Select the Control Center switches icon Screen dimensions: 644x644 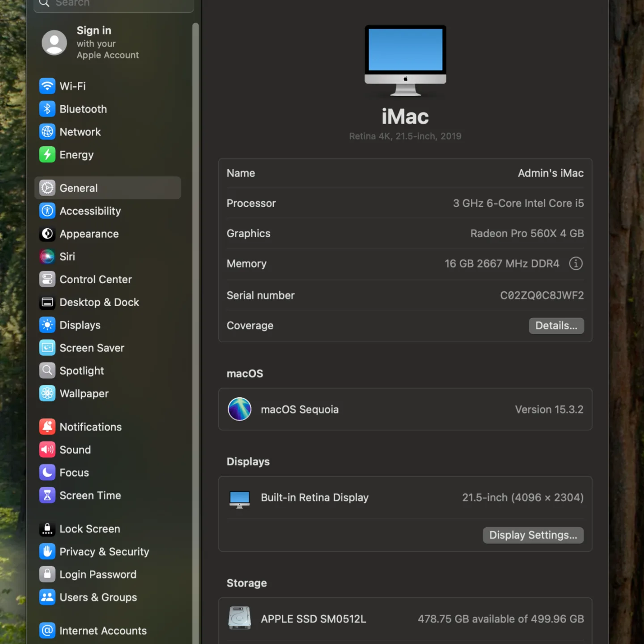47,279
